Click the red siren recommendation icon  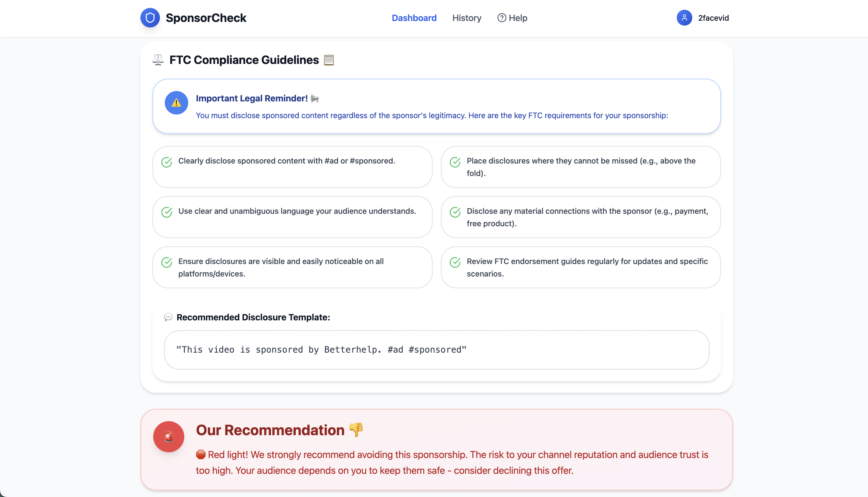click(169, 437)
